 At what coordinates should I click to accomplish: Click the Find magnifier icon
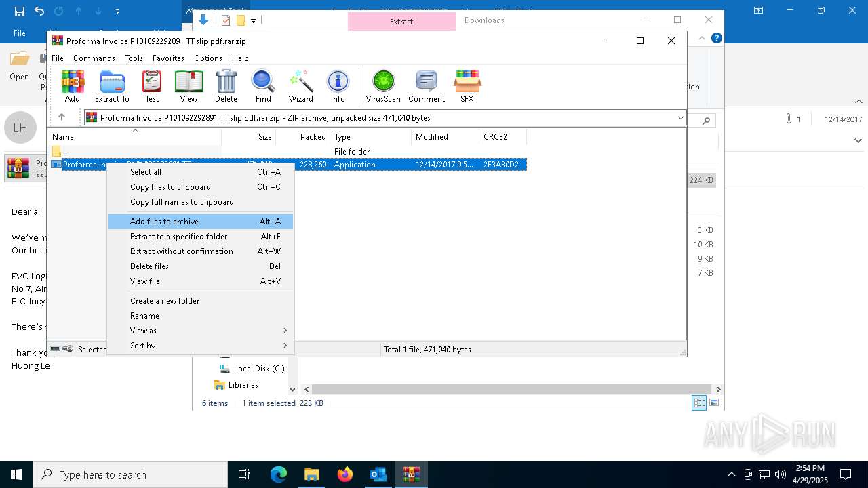point(263,86)
